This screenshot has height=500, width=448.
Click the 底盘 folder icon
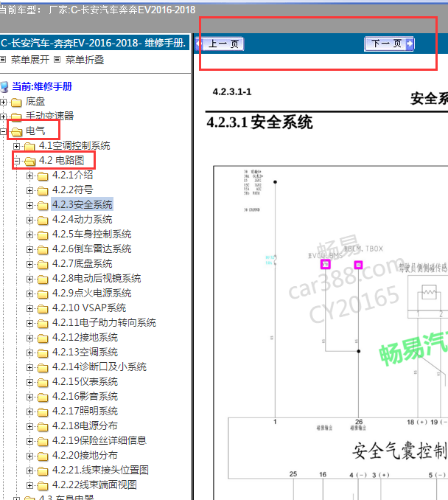click(x=16, y=103)
